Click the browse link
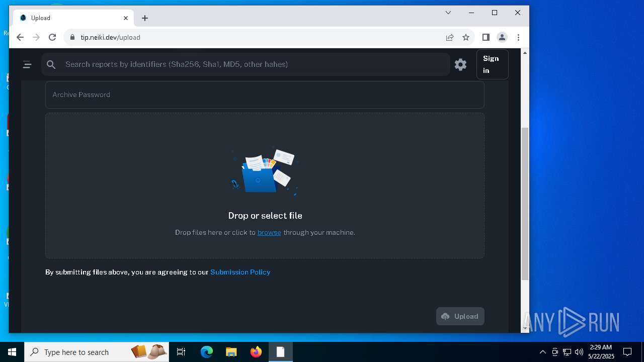Image resolution: width=644 pixels, height=362 pixels. coord(269,232)
